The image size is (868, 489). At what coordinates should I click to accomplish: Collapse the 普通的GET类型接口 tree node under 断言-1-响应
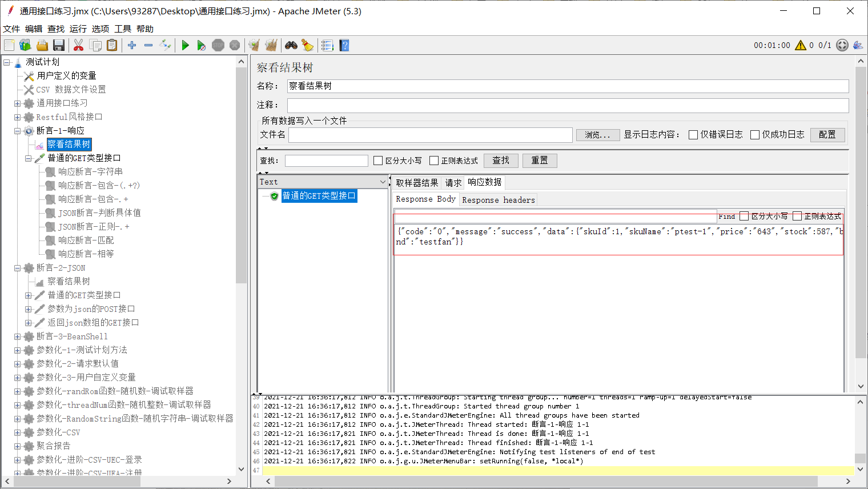(x=29, y=158)
